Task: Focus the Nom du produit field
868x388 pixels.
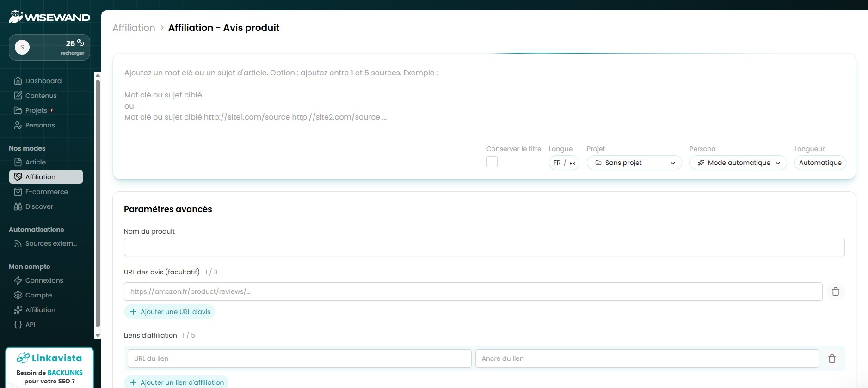Action: point(484,247)
